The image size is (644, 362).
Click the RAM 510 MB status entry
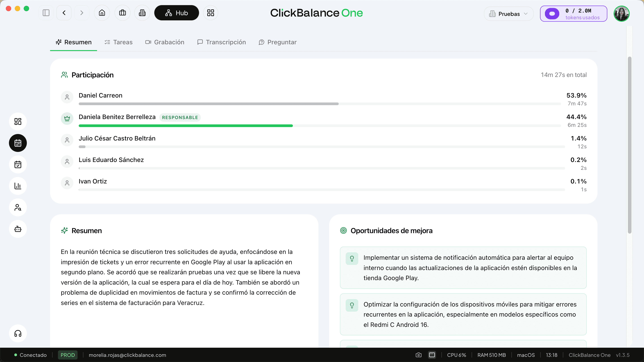click(x=491, y=355)
